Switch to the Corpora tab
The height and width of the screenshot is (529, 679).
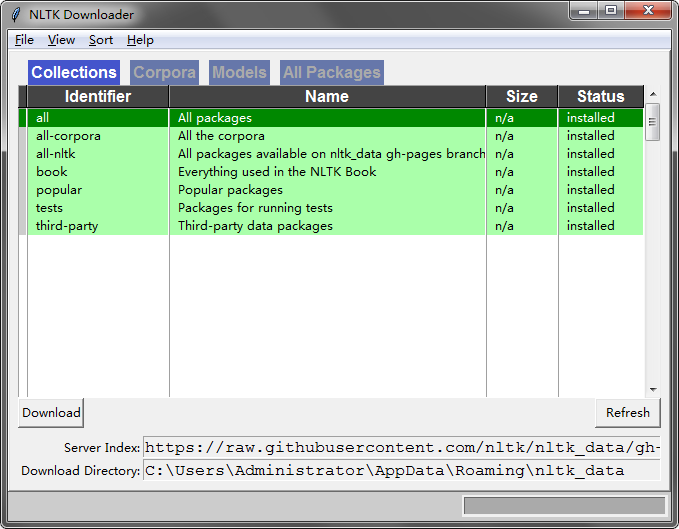point(165,72)
